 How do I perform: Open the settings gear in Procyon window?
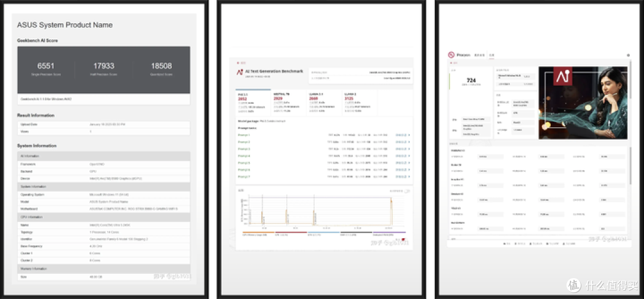628,55
